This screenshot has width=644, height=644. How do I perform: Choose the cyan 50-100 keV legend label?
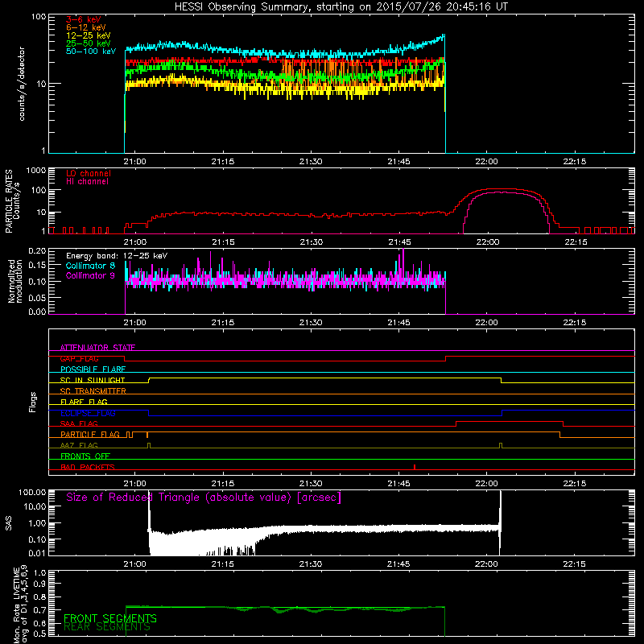coord(91,51)
